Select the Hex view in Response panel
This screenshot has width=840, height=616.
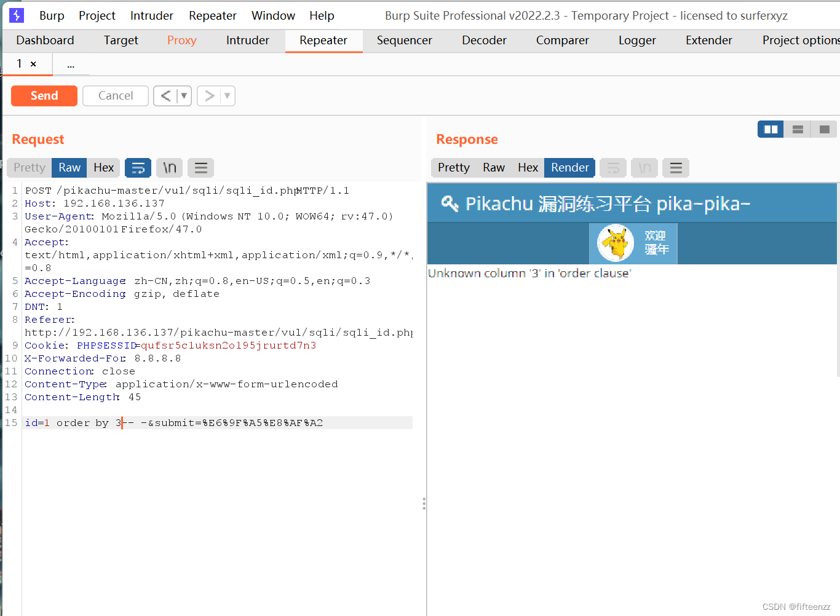528,167
